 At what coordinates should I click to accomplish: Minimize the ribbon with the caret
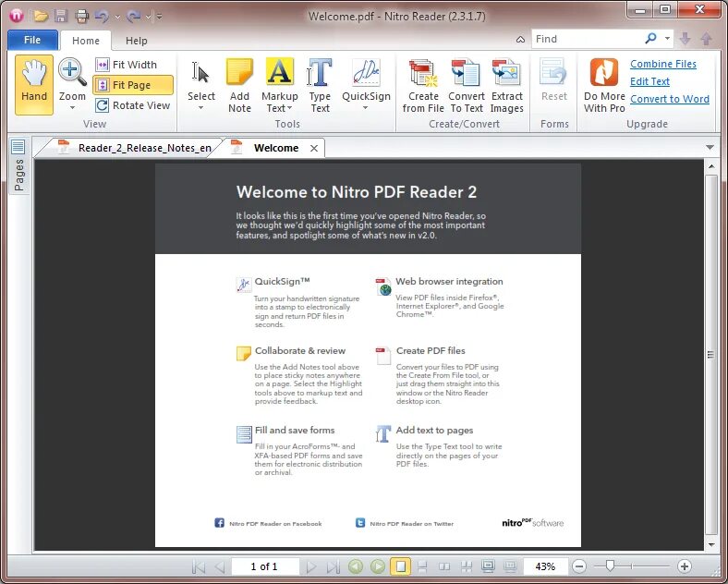(520, 40)
